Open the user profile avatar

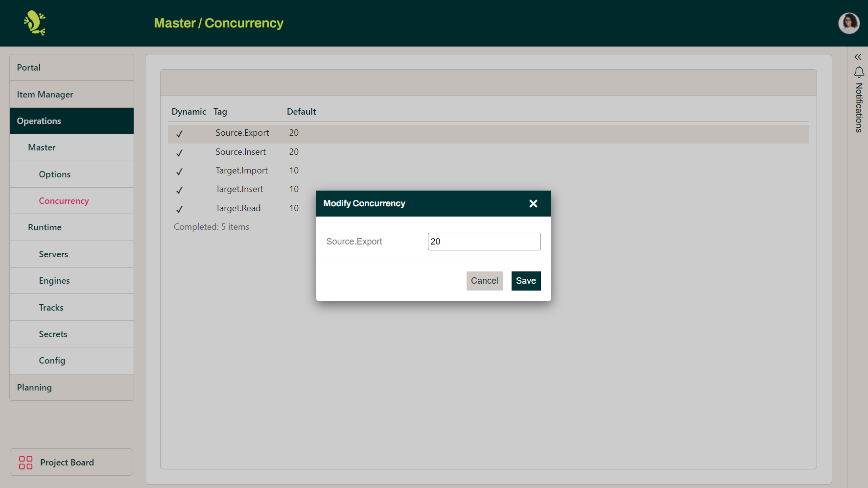[x=849, y=23]
